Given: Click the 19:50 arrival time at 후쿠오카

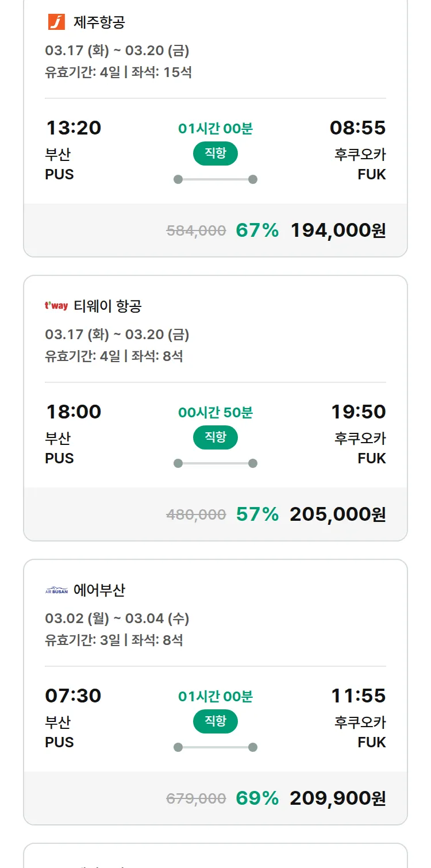Looking at the screenshot, I should point(358,412).
